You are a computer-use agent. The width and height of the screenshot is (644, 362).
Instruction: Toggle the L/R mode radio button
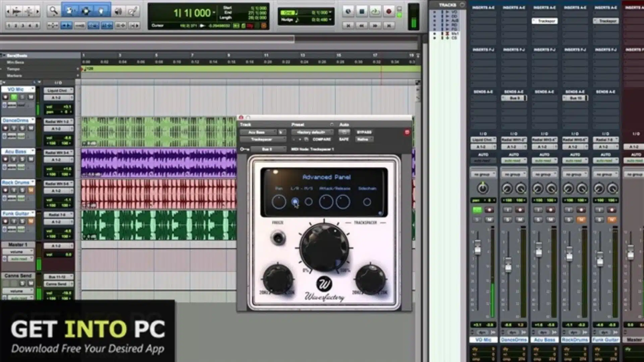[x=295, y=202]
